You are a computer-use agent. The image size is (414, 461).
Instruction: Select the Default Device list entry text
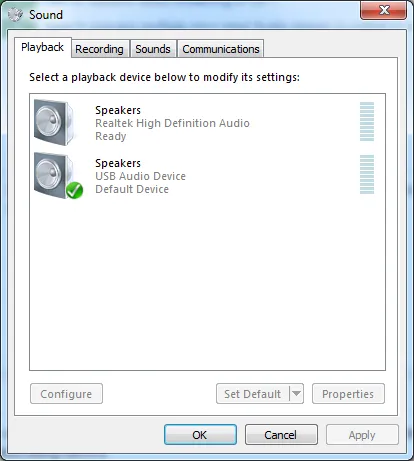point(132,189)
